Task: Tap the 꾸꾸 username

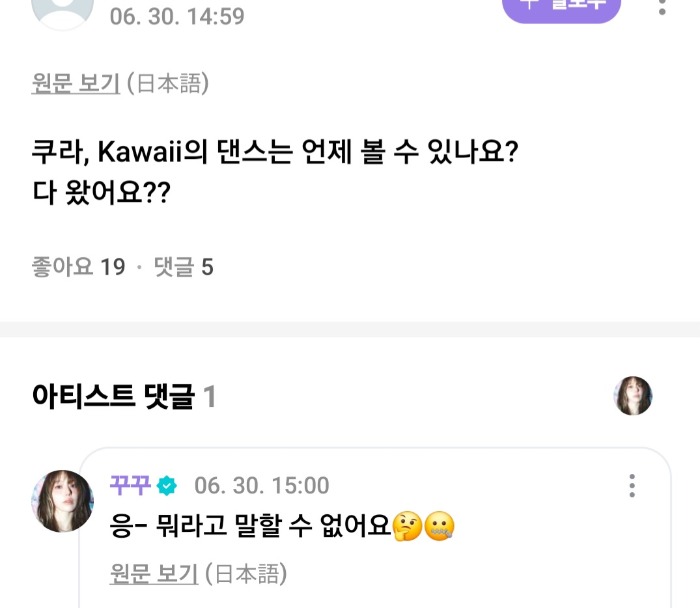Action: tap(130, 486)
